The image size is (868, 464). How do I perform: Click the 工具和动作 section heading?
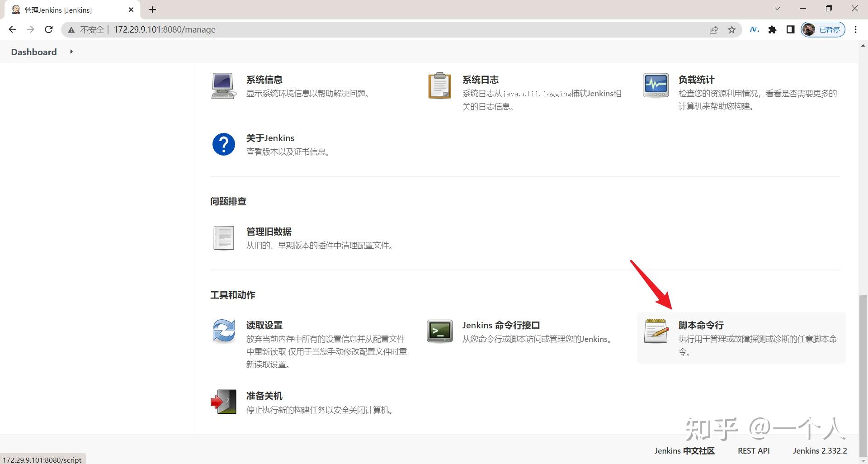click(x=233, y=295)
